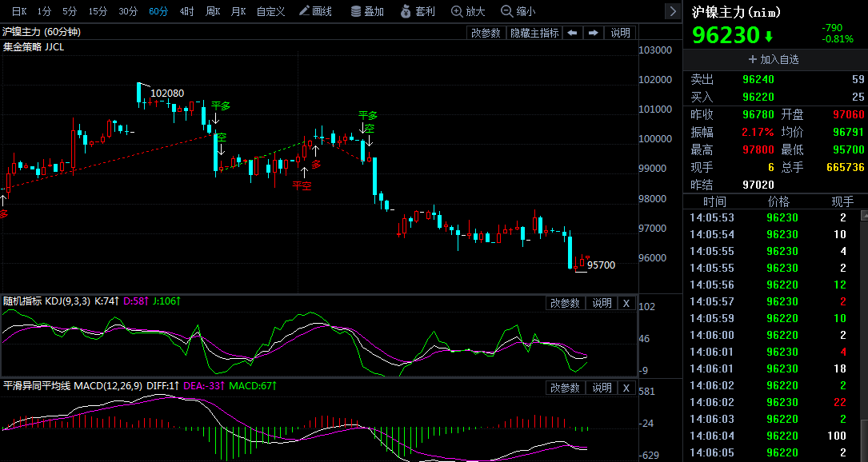The image size is (868, 462).
Task: Open the 套利 arbitrage tool
Action: 418,11
